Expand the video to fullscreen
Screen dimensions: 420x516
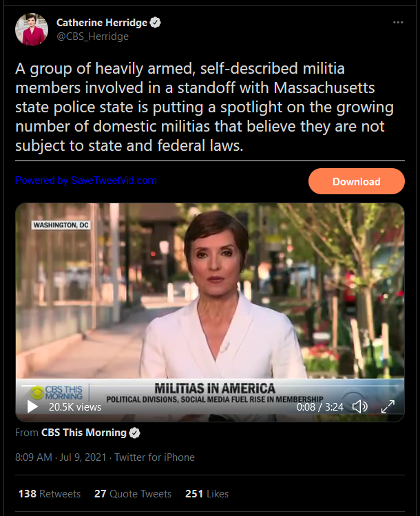pyautogui.click(x=388, y=406)
